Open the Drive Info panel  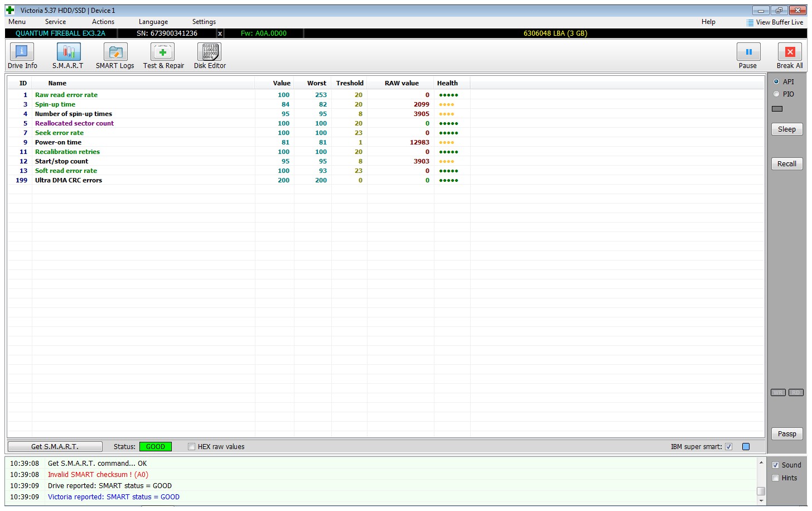click(22, 52)
